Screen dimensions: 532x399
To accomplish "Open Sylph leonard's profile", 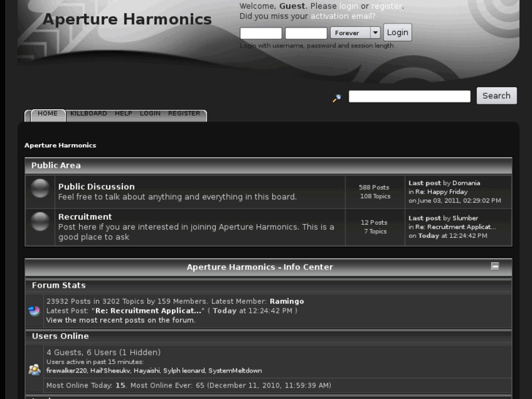I will (x=184, y=370).
